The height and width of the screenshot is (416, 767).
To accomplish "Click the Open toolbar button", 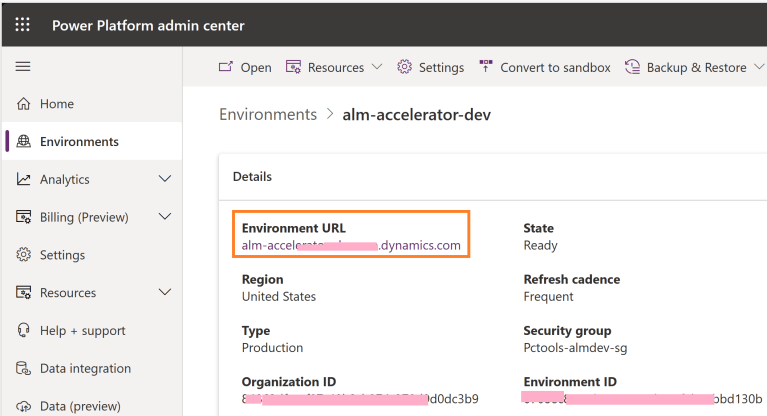I will point(245,67).
